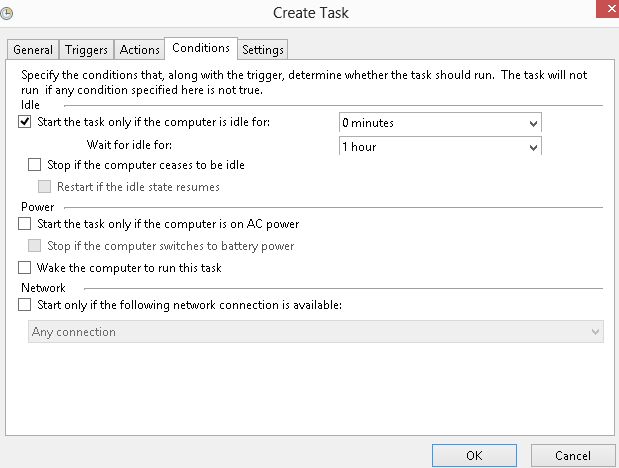619x468 pixels.
Task: Enable start only if network connection available
Action: tap(25, 306)
